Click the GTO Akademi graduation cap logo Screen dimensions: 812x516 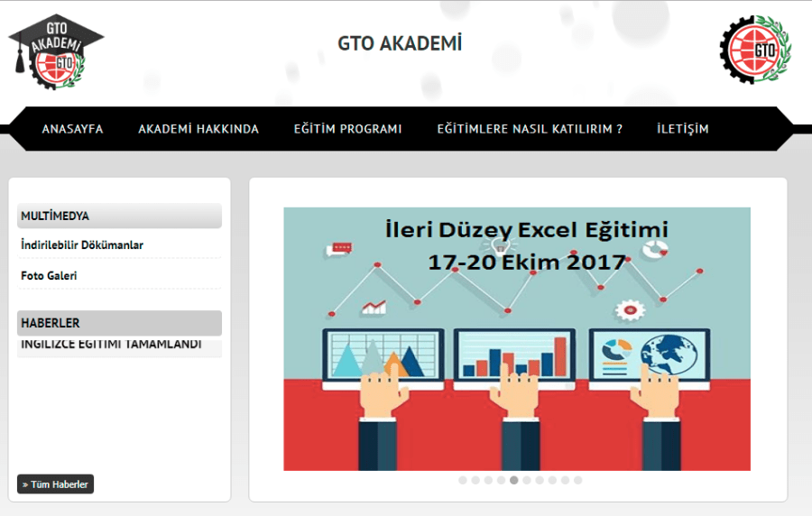pos(56,51)
